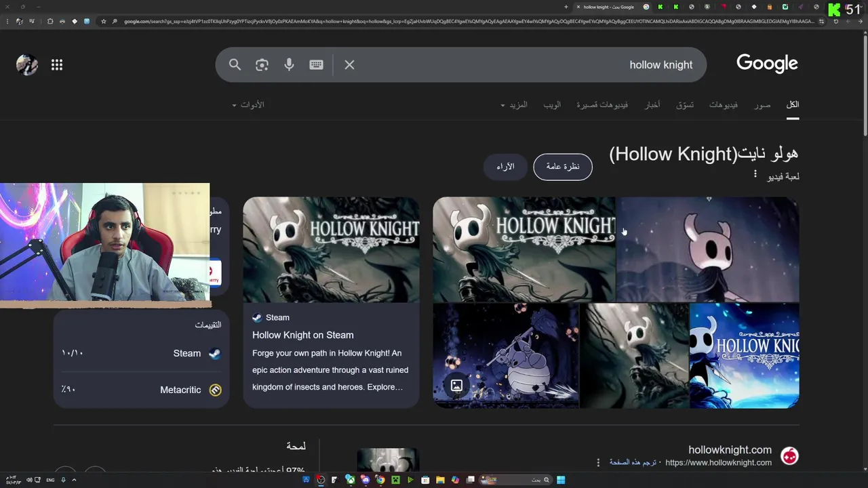
Task: Click Steam rating row ١٠/١٠
Action: (x=141, y=353)
